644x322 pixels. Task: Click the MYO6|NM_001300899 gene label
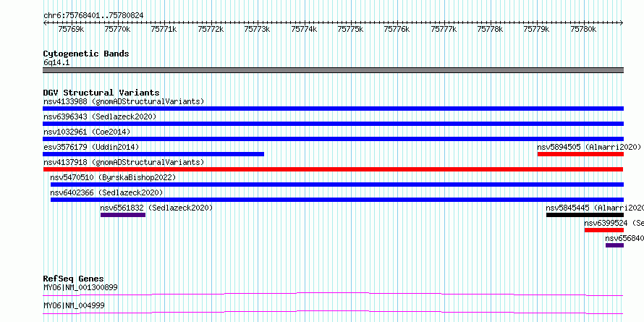(80, 287)
